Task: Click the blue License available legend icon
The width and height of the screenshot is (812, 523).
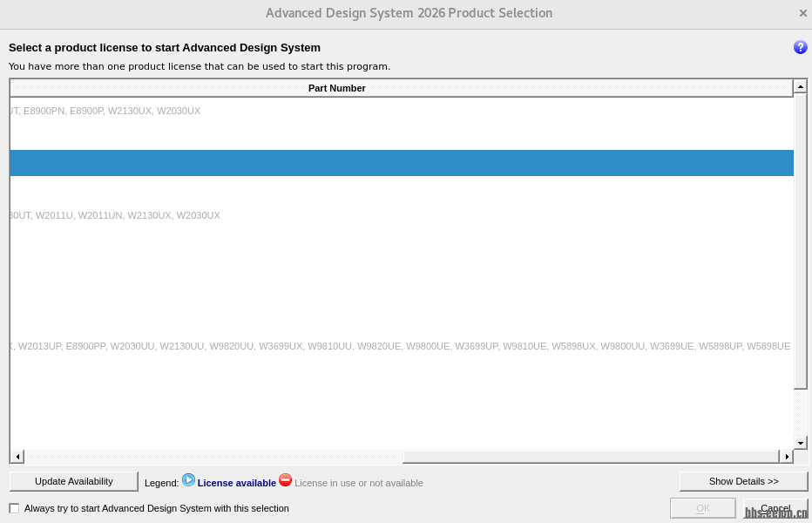Action: click(189, 480)
